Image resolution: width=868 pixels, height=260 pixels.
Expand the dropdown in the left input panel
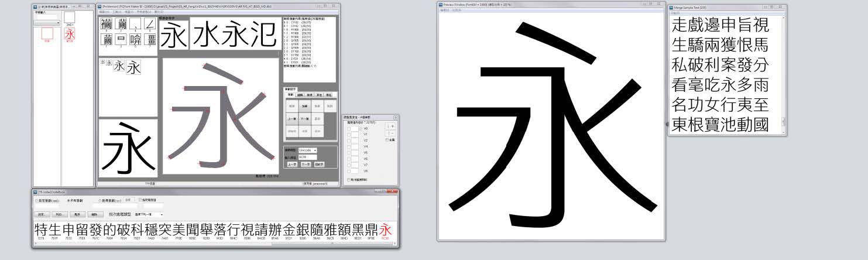click(x=59, y=23)
